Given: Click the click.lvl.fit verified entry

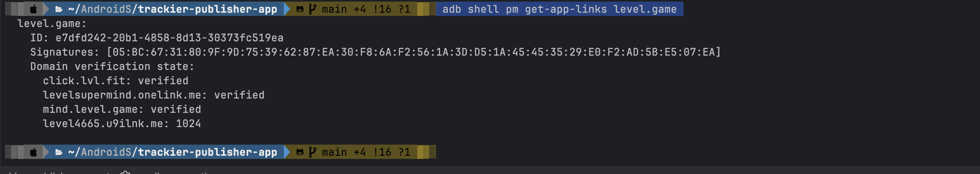Looking at the screenshot, I should [x=115, y=81].
